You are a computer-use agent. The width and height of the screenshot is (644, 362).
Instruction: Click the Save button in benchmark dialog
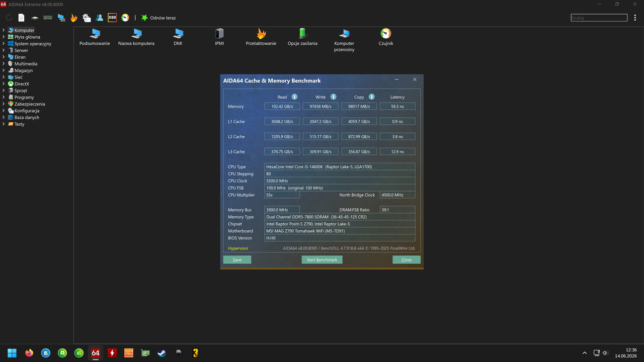[237, 260]
